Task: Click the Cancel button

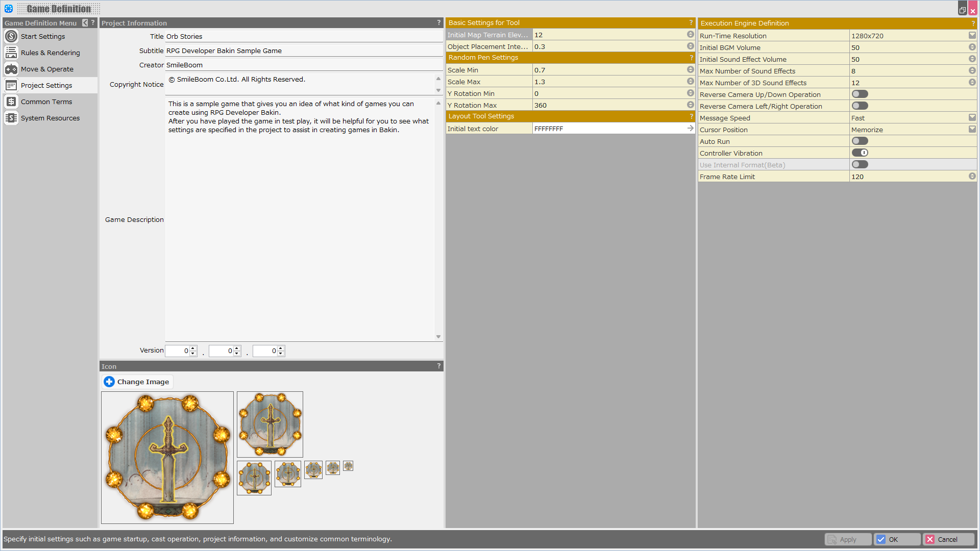Action: coord(947,539)
